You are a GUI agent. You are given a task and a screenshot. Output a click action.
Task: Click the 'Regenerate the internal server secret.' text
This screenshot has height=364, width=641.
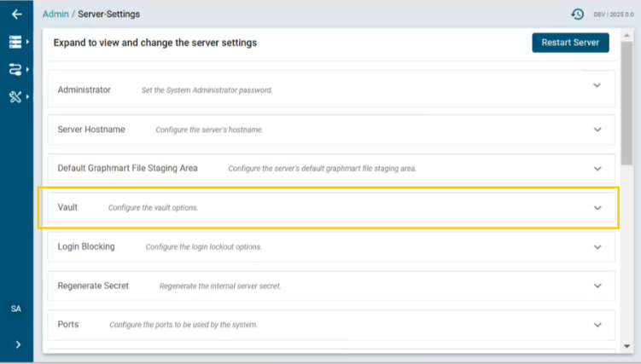220,286
